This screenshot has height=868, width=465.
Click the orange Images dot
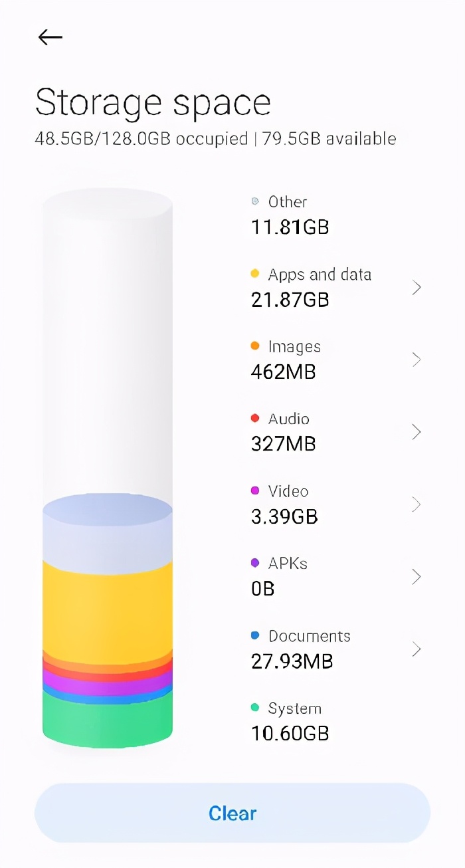[x=255, y=346]
